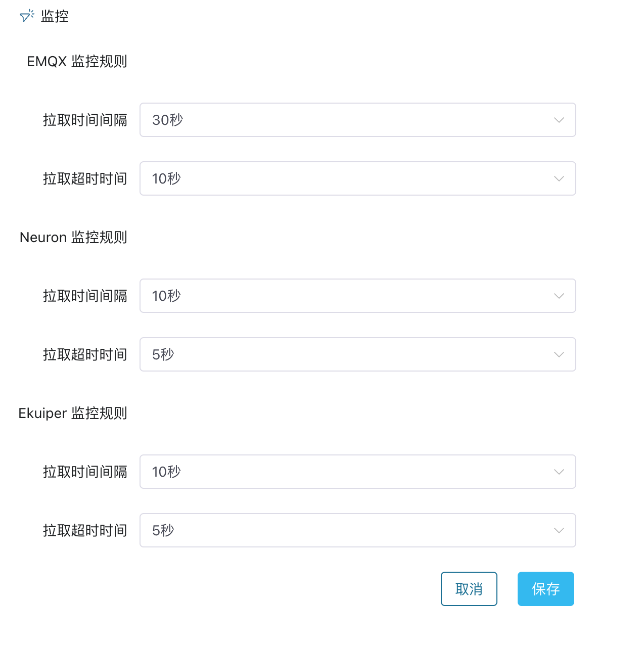Click the monitoring icon beside 监控 title
Screen dimensions: 644x645
coord(27,16)
